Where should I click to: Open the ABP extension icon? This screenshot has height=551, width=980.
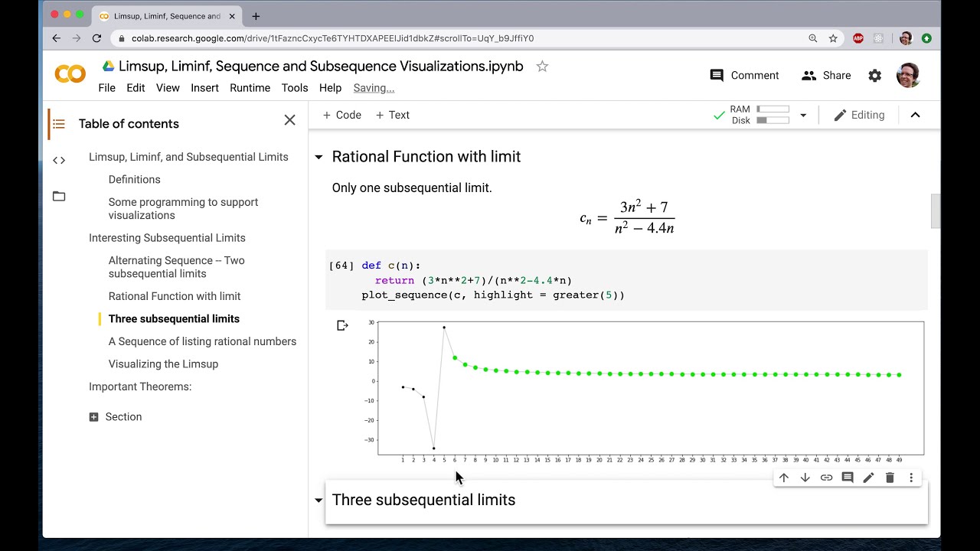pos(858,38)
